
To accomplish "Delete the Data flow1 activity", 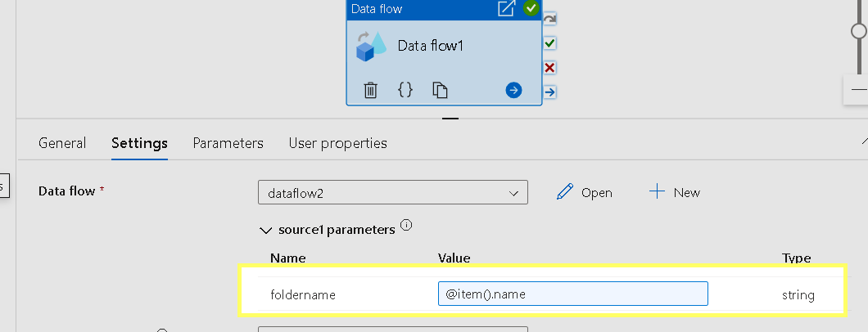I will pos(370,90).
